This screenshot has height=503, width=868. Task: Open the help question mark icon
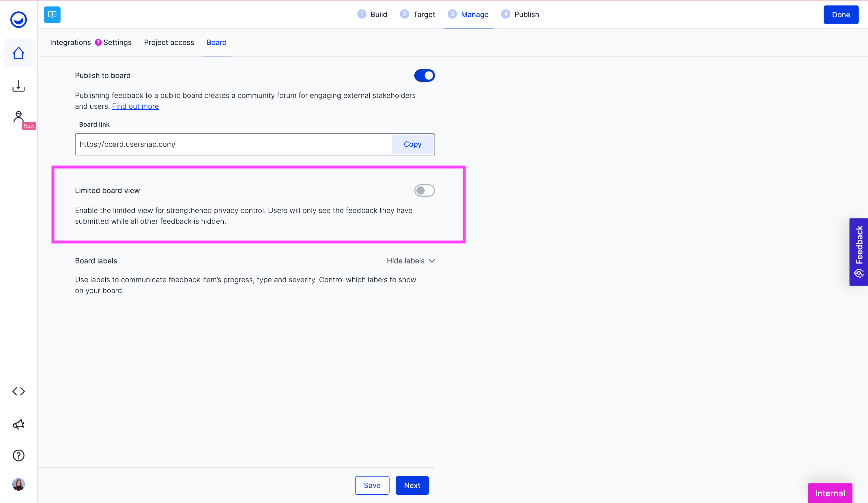pyautogui.click(x=18, y=455)
